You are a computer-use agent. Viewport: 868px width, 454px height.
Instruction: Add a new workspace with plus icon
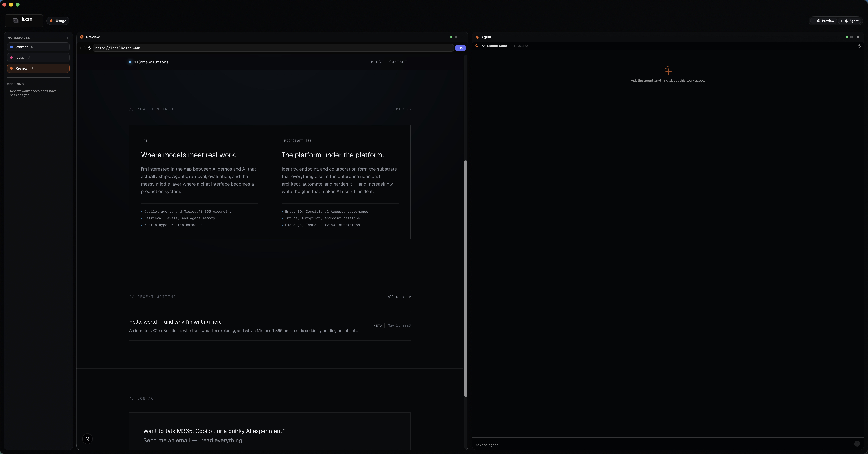click(67, 38)
